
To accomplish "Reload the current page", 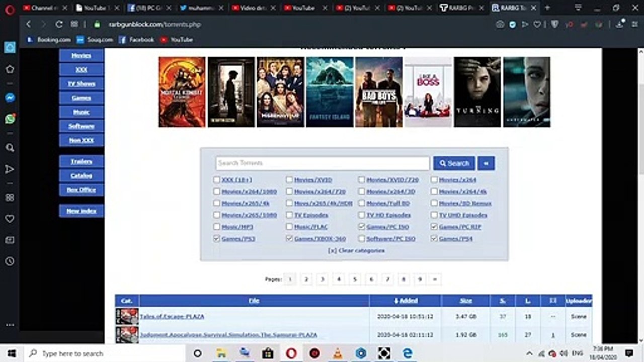I will 59,24.
